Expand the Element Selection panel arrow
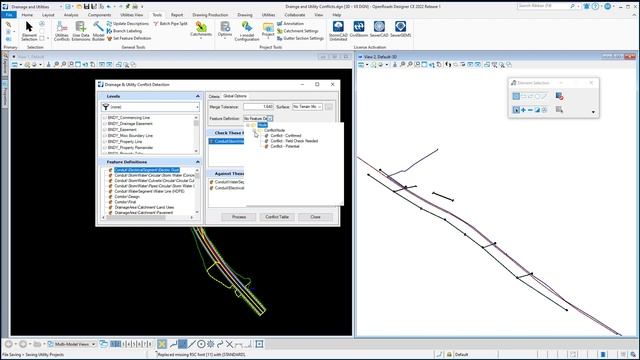 (593, 112)
